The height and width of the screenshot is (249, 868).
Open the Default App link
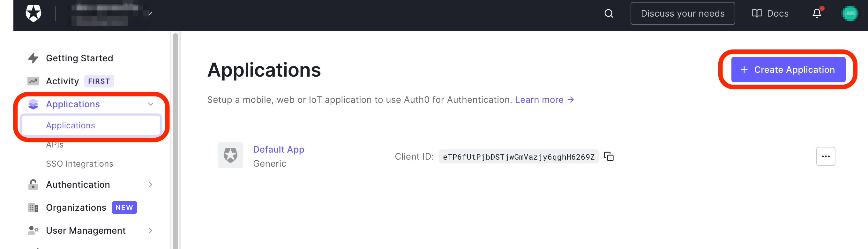pyautogui.click(x=278, y=149)
